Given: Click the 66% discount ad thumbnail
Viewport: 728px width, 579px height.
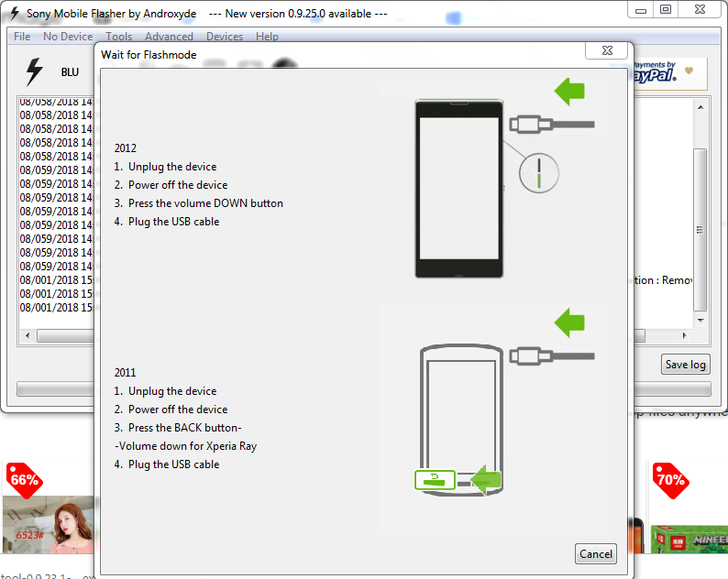Looking at the screenshot, I should pos(49,508).
